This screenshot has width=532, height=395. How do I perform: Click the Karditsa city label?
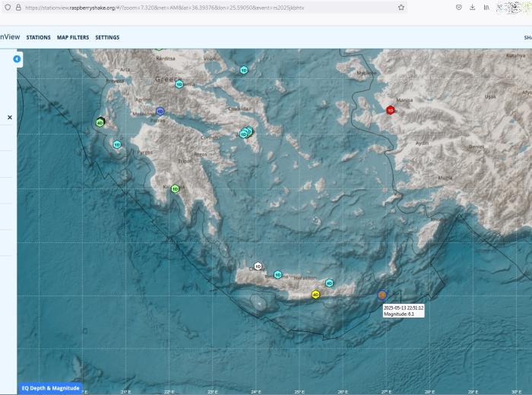(166, 58)
